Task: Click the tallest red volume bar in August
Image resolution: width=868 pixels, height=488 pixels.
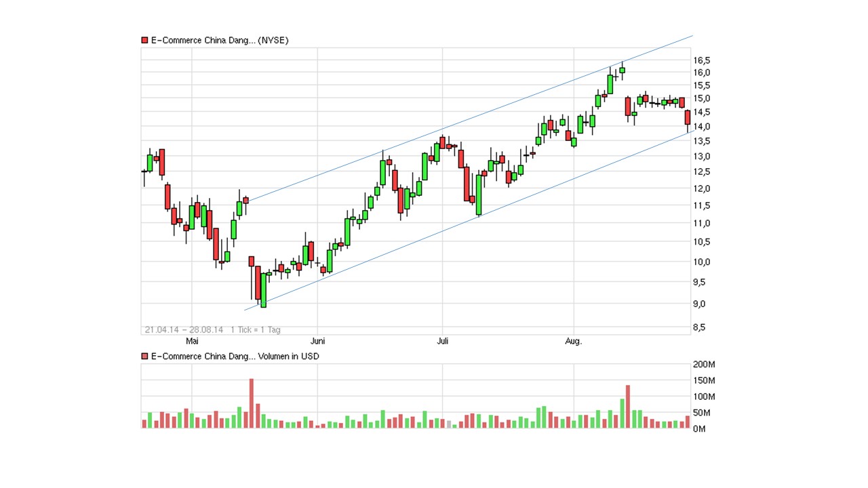Action: [x=628, y=407]
